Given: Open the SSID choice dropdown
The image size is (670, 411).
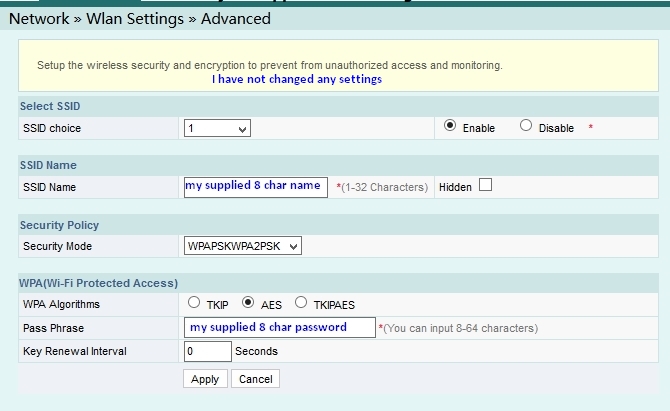Looking at the screenshot, I should pos(217,128).
